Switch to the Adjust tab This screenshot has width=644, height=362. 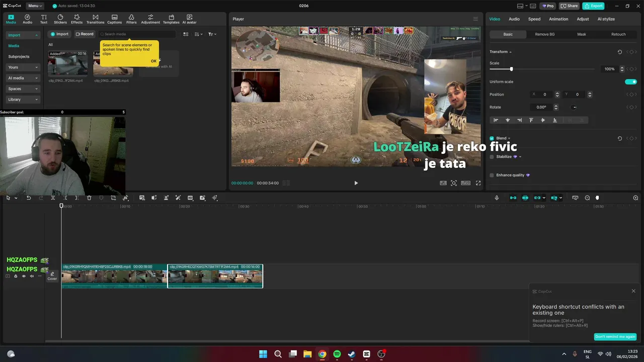(x=583, y=19)
